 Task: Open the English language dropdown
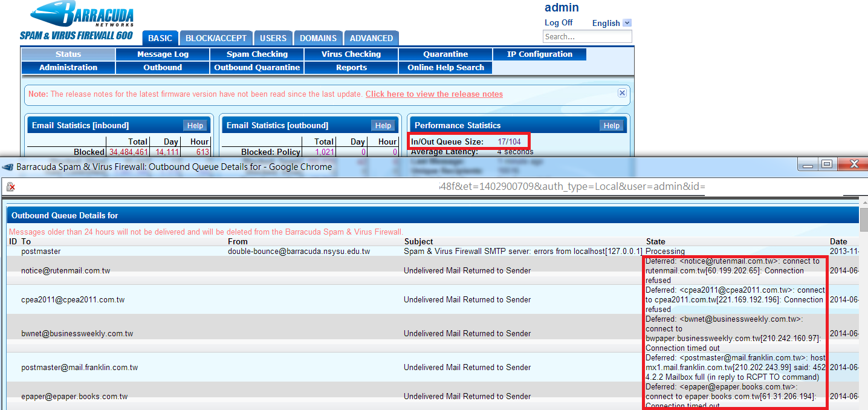click(627, 23)
